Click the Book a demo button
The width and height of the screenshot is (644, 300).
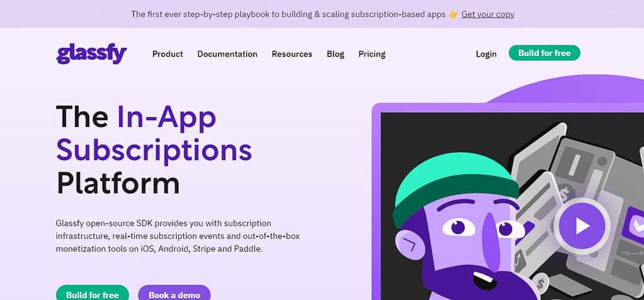pyautogui.click(x=174, y=294)
